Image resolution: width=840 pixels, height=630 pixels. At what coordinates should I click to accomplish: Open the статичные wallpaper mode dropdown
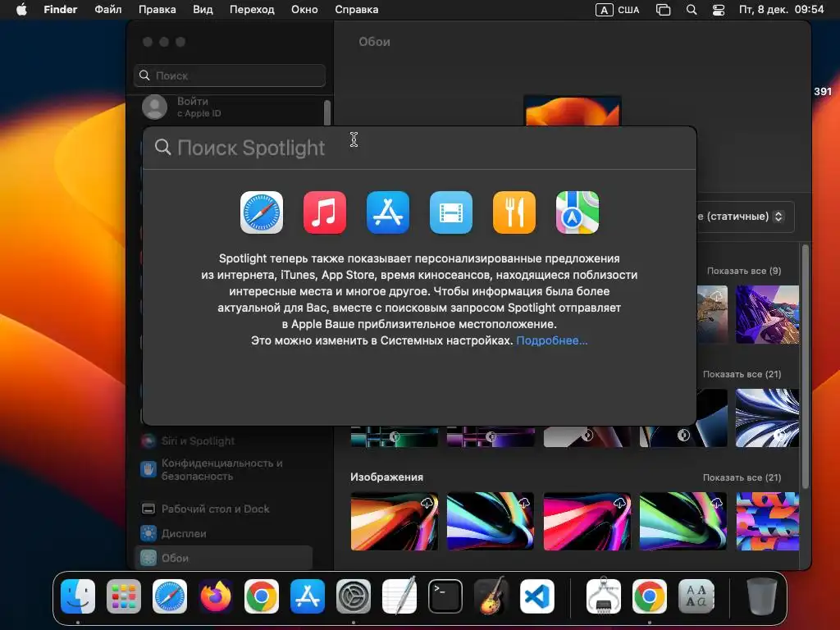point(745,217)
